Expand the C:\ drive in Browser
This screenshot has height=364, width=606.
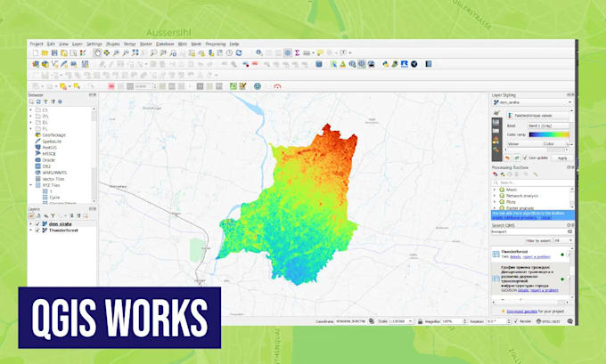point(31,110)
